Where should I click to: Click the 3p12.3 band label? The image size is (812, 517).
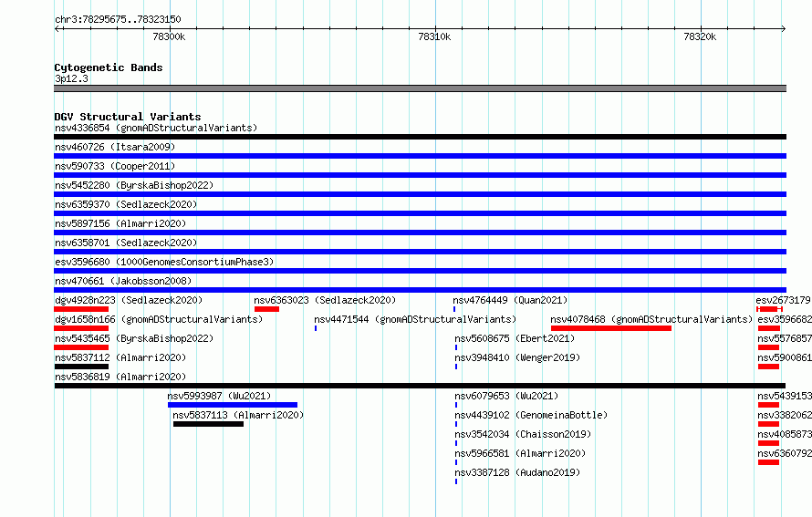pos(71,78)
